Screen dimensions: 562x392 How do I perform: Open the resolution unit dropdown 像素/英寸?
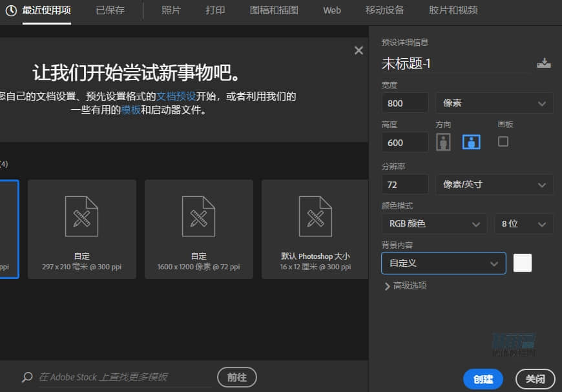tap(494, 185)
